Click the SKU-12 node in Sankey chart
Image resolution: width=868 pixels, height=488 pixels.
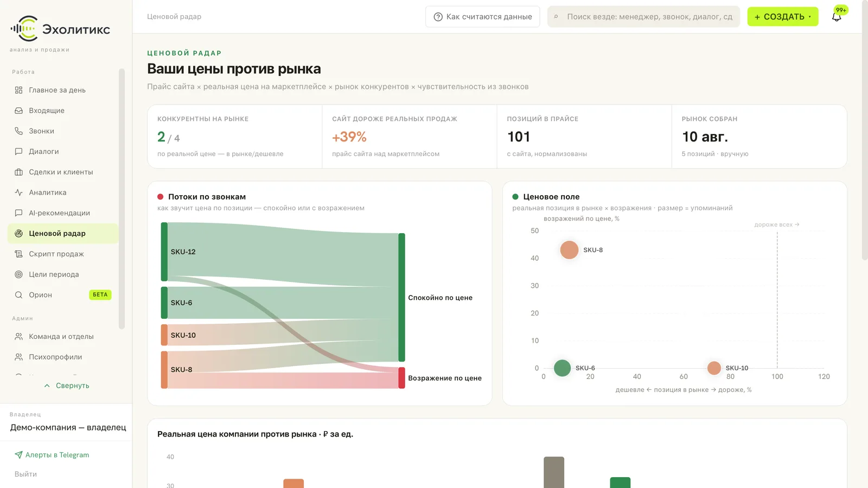coord(164,252)
